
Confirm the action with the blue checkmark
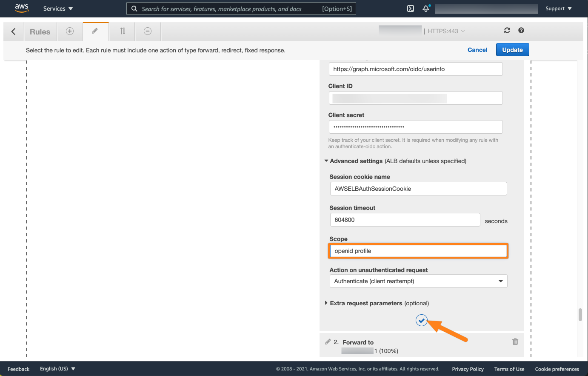point(421,320)
